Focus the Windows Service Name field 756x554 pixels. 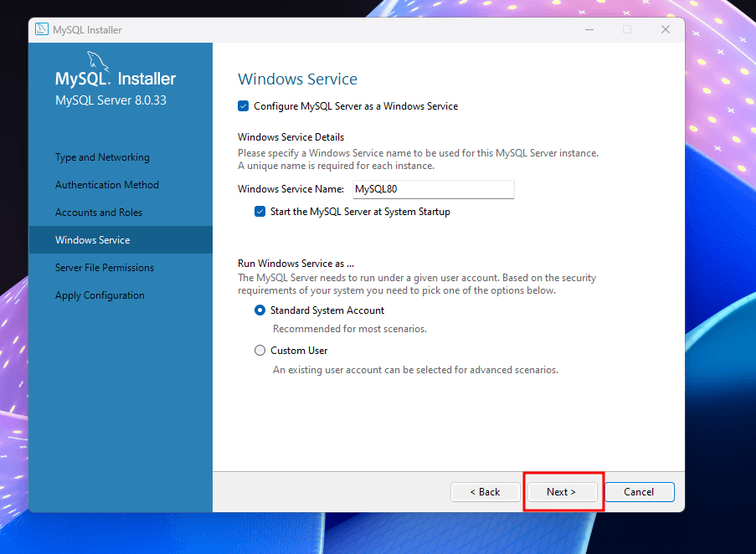(434, 189)
